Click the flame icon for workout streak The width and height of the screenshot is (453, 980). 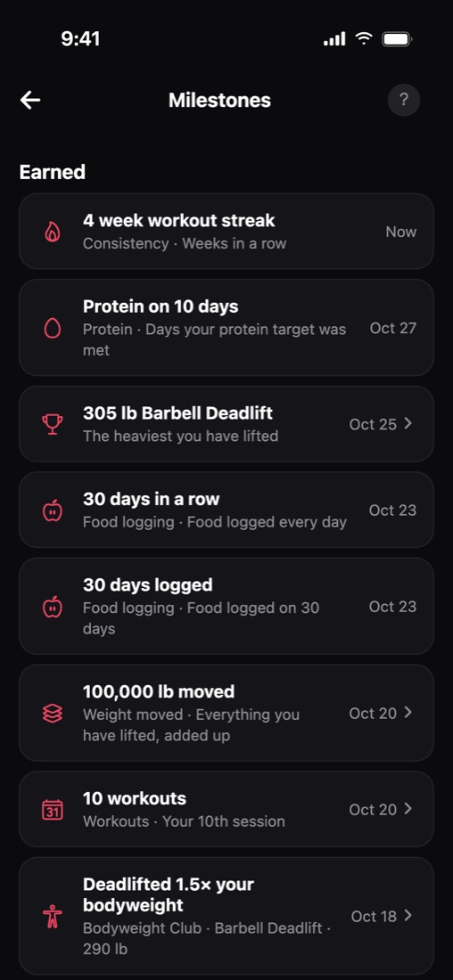pyautogui.click(x=53, y=232)
